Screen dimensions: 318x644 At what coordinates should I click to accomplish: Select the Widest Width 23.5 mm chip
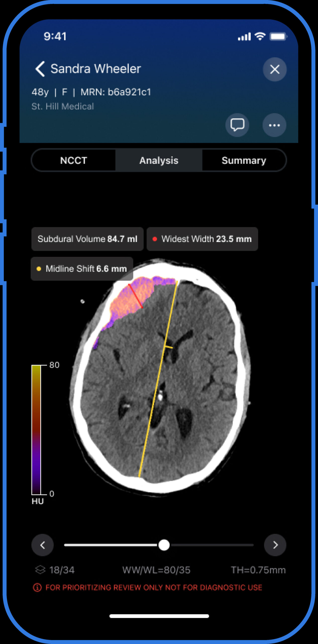coord(202,239)
